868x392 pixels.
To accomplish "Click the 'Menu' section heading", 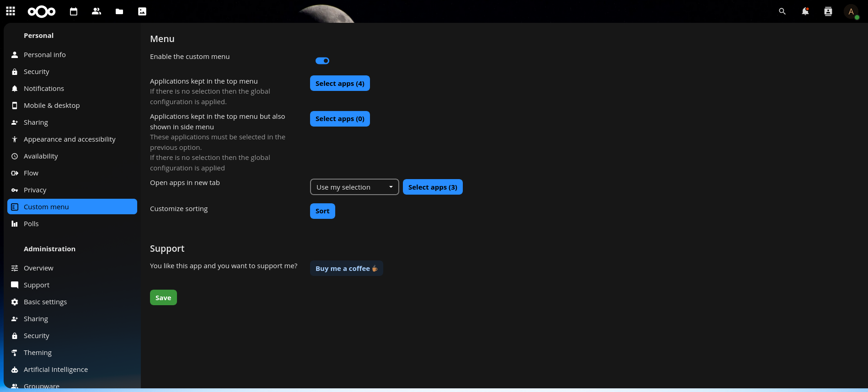I will (162, 39).
